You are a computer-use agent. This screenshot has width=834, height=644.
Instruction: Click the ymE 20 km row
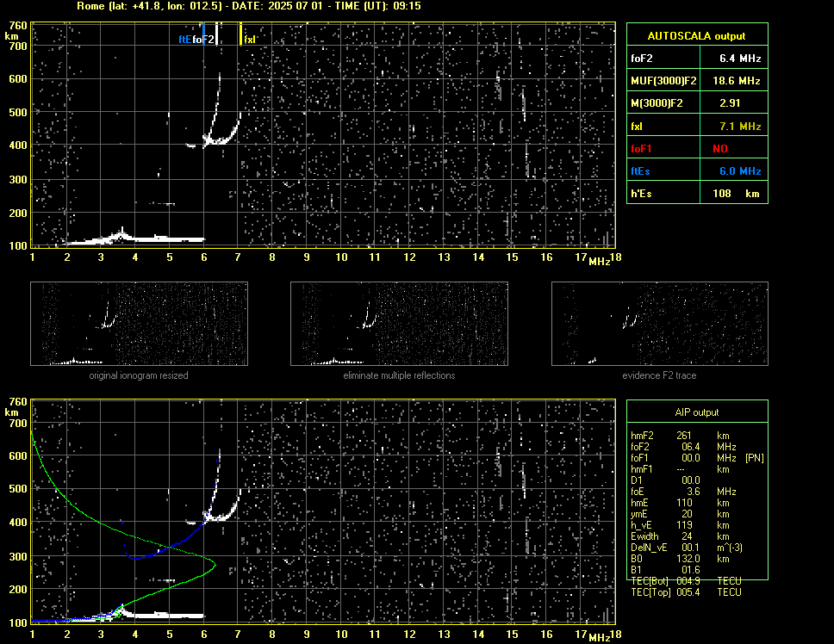point(680,514)
